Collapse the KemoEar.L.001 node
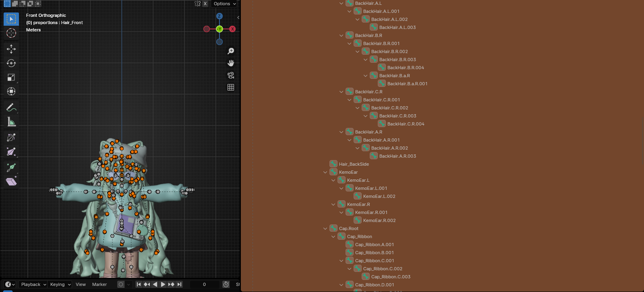The width and height of the screenshot is (644, 292). [x=342, y=188]
